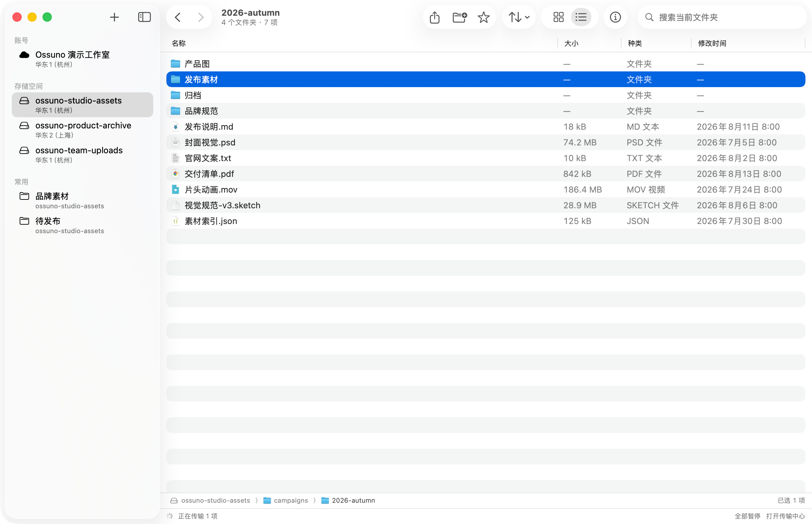Show the info panel
Screen dimensions: 812x524
(615, 17)
